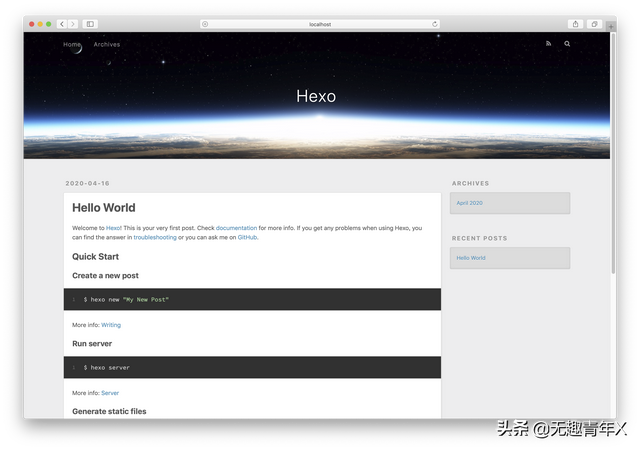Open the documentation link
The height and width of the screenshot is (450, 640).
[x=236, y=228]
